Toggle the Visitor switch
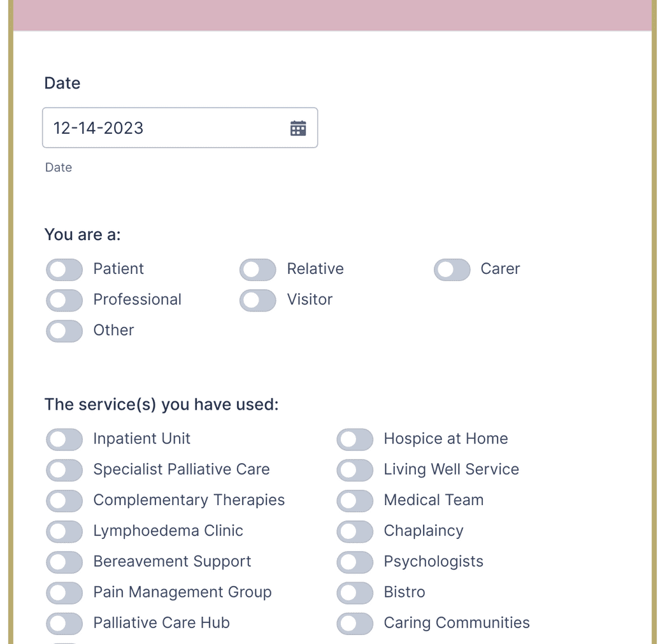This screenshot has height=644, width=665. (257, 300)
